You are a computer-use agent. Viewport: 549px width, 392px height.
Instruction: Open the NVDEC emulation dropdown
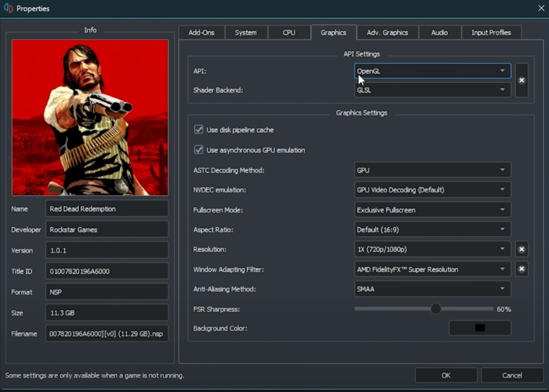[433, 190]
